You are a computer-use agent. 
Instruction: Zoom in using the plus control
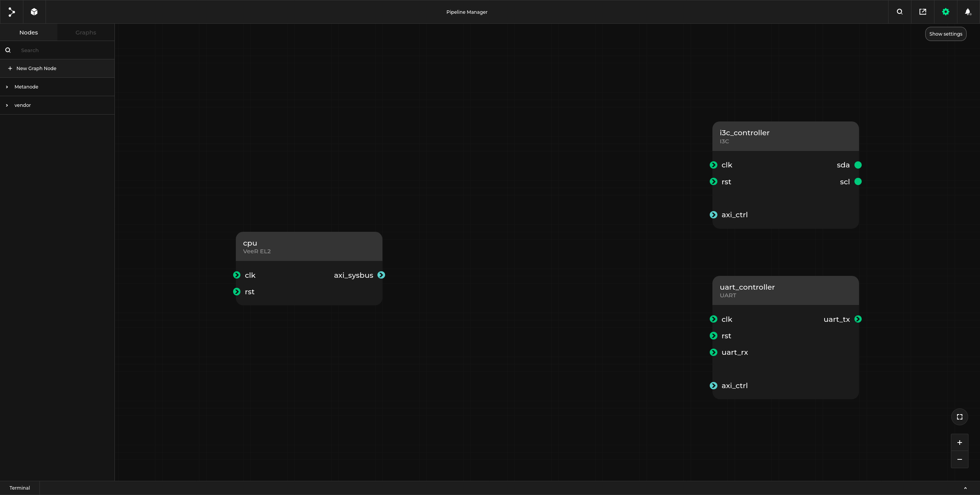[959, 443]
